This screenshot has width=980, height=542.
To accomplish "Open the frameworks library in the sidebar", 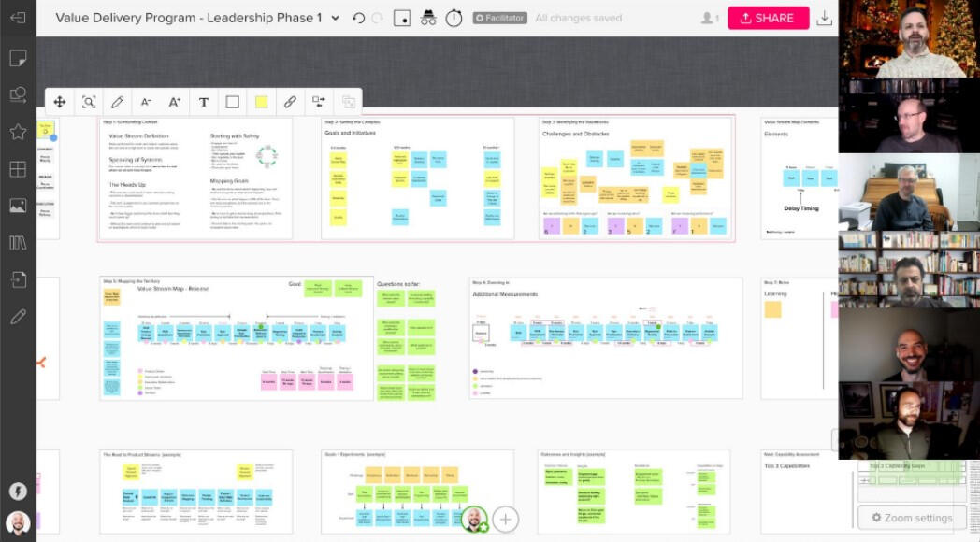I will [18, 168].
